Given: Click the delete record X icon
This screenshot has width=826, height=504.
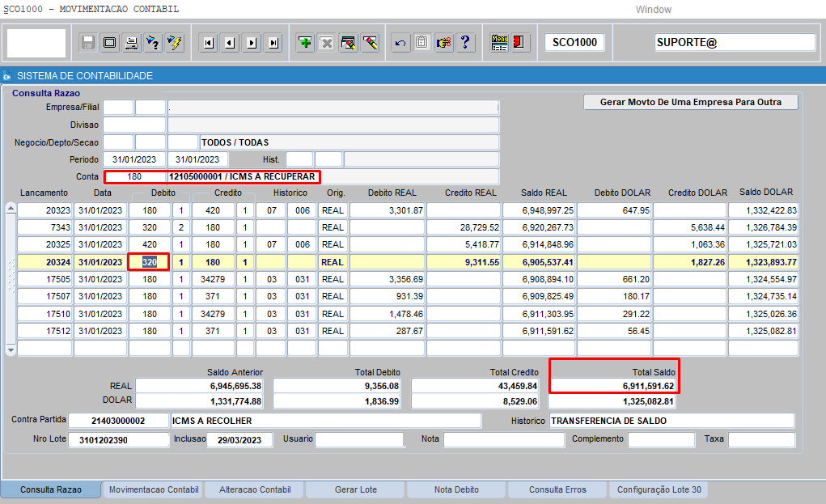Looking at the screenshot, I should [x=327, y=43].
